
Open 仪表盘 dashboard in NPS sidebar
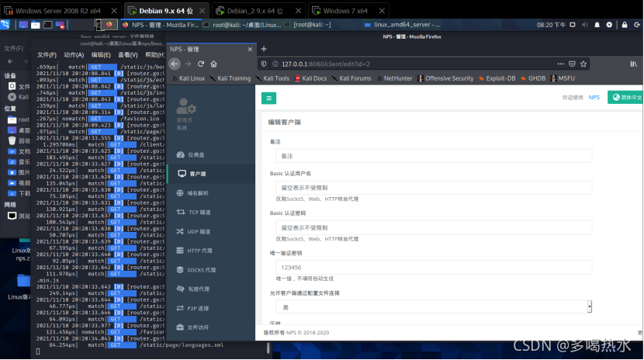click(x=211, y=154)
